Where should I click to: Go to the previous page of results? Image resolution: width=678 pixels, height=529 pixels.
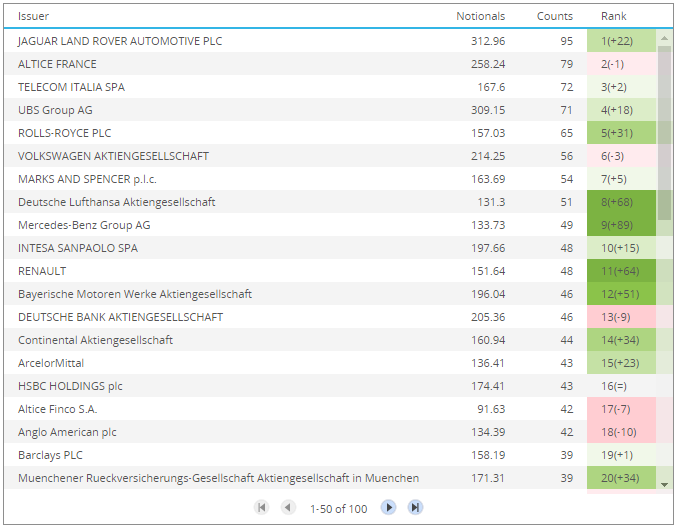click(288, 507)
